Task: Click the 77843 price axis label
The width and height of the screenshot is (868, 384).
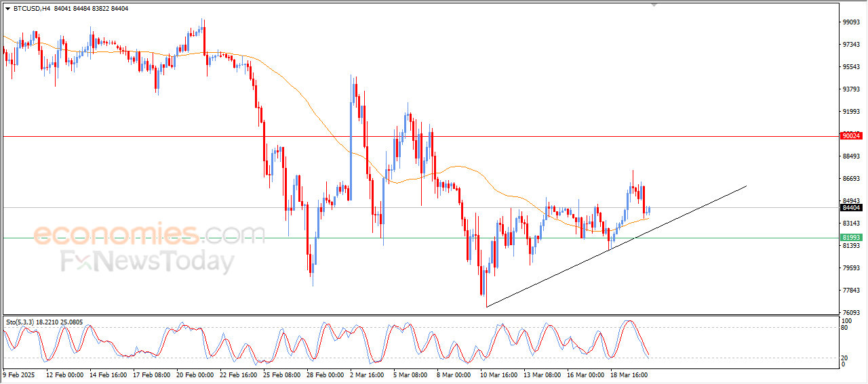Action: (x=851, y=291)
